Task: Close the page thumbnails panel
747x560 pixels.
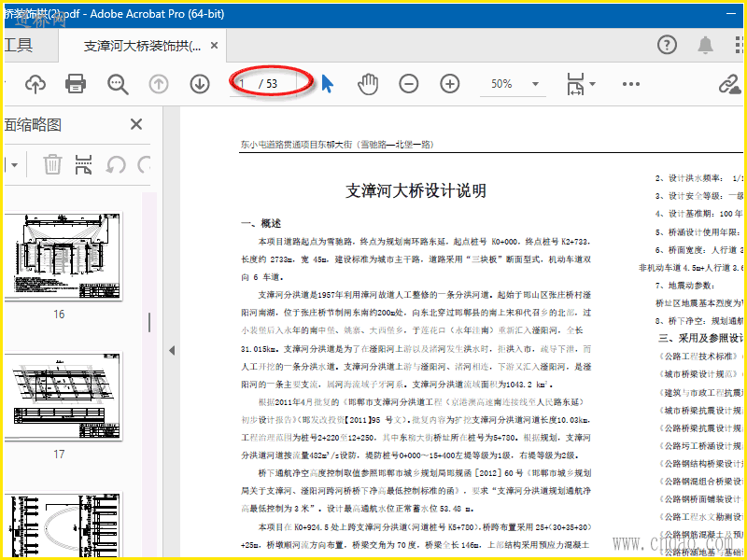Action: [x=136, y=124]
